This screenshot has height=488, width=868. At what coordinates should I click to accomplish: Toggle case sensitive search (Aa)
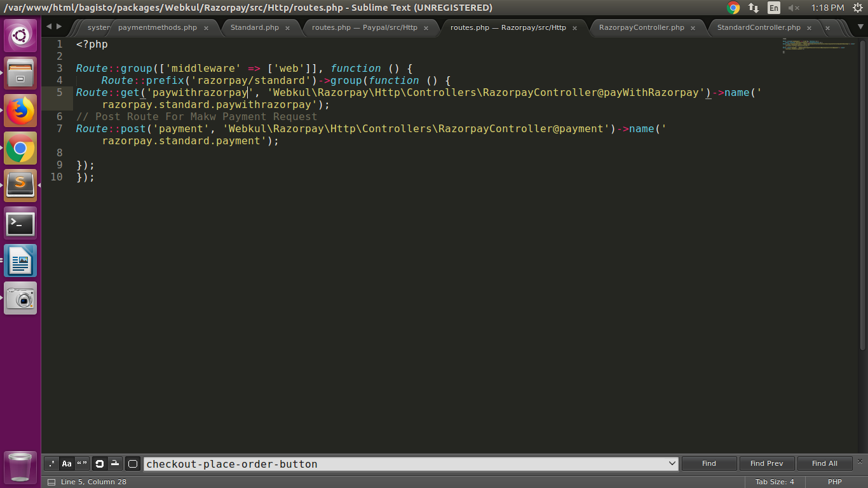click(x=67, y=464)
